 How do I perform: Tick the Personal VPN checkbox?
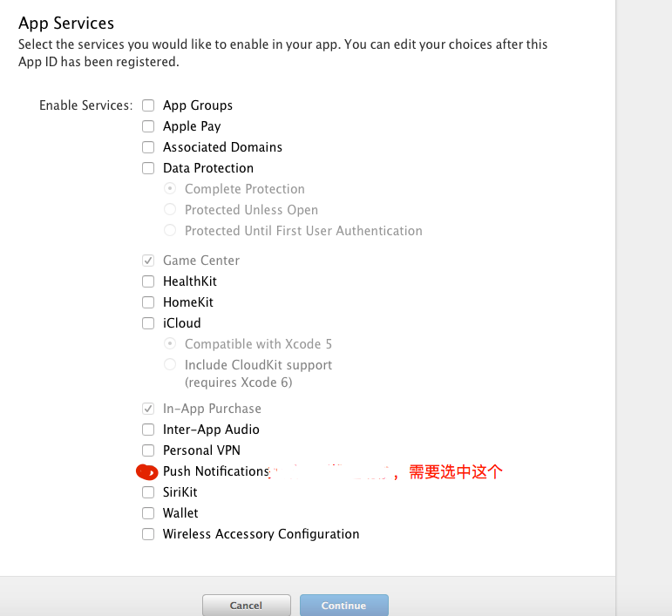[148, 450]
